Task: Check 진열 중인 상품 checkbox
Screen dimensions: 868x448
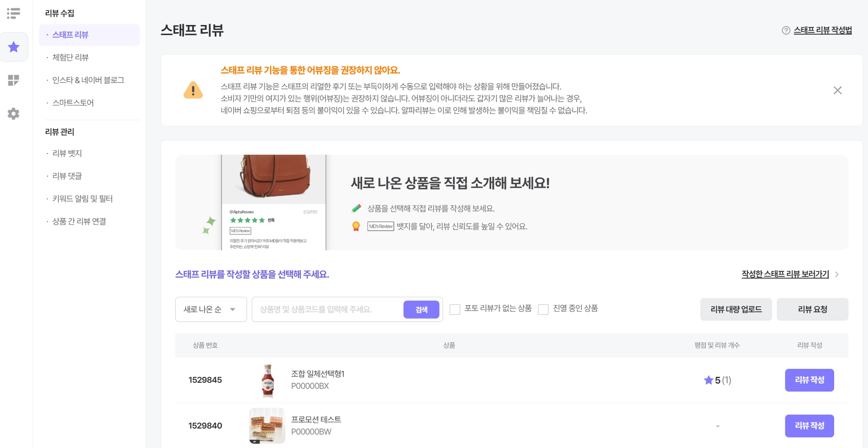Action: coord(543,309)
